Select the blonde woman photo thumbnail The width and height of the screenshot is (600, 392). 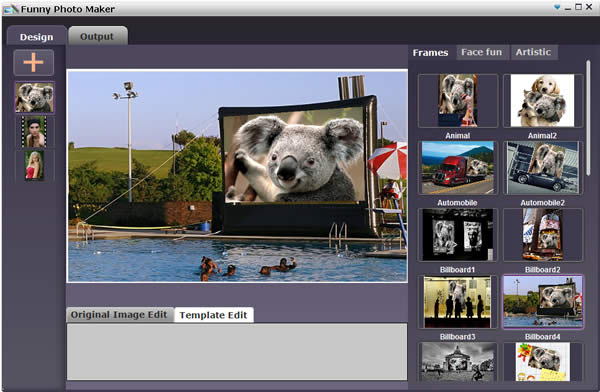coord(34,165)
